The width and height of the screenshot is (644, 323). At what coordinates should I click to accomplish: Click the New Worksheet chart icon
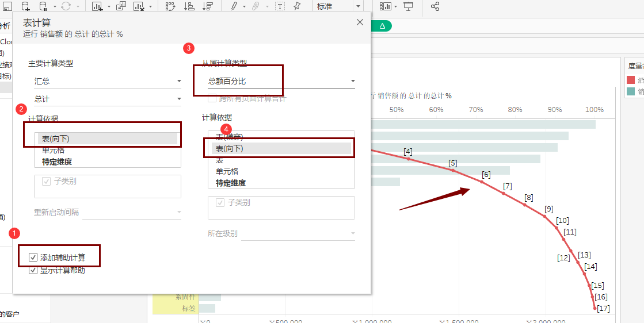[97, 6]
